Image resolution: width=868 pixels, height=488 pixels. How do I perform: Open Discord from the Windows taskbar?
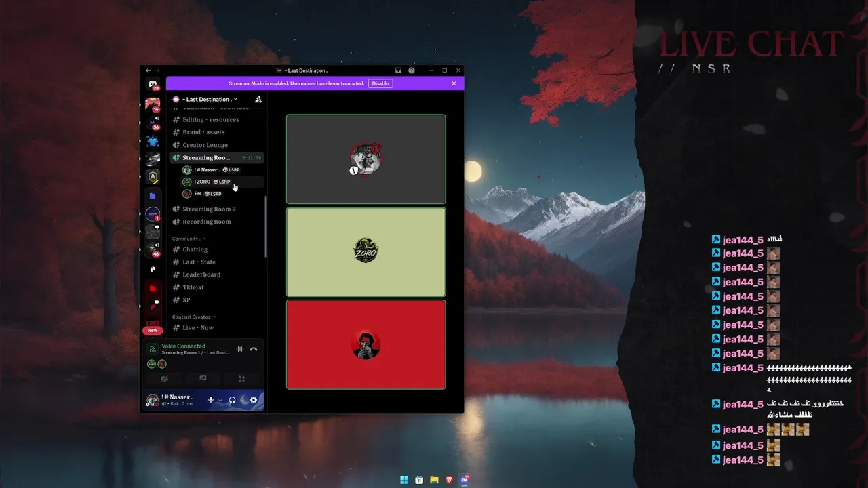point(465,480)
